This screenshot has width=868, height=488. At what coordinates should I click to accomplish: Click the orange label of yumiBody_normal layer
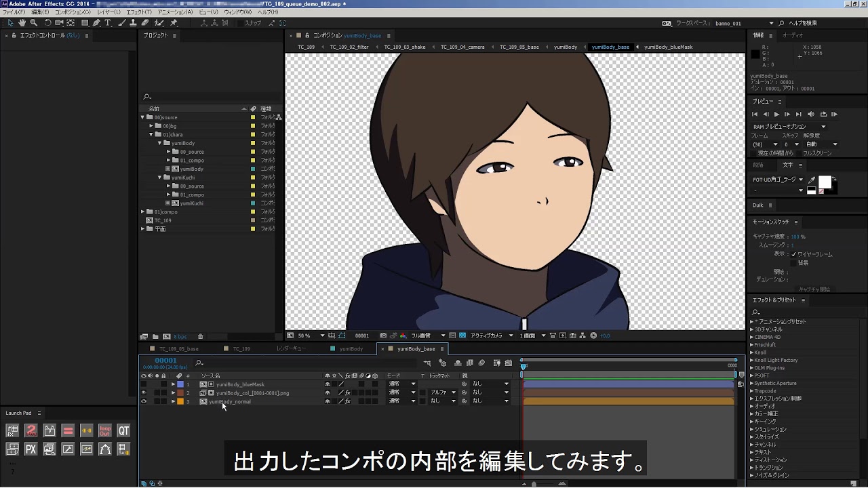(180, 401)
